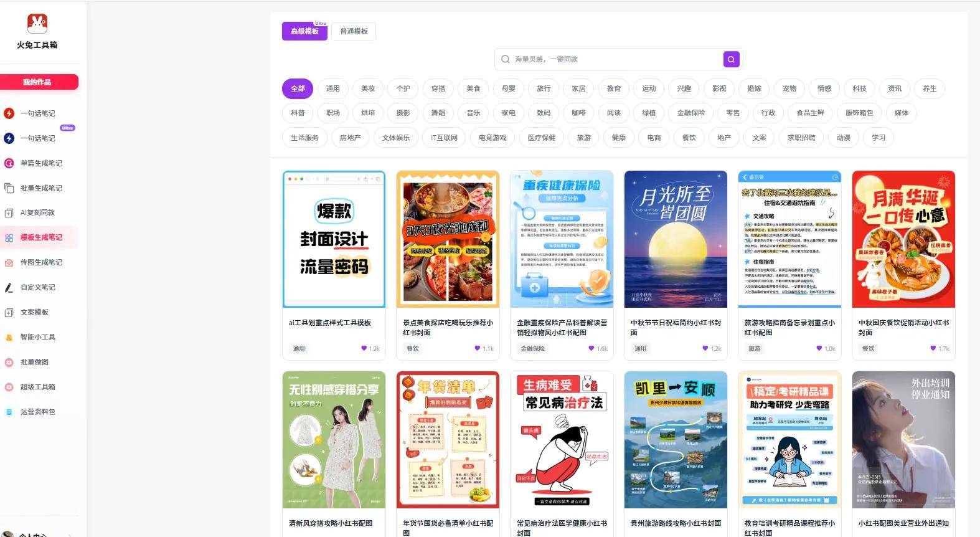Click the 金融保险 tag on insurance card
This screenshot has height=537, width=980.
[532, 349]
